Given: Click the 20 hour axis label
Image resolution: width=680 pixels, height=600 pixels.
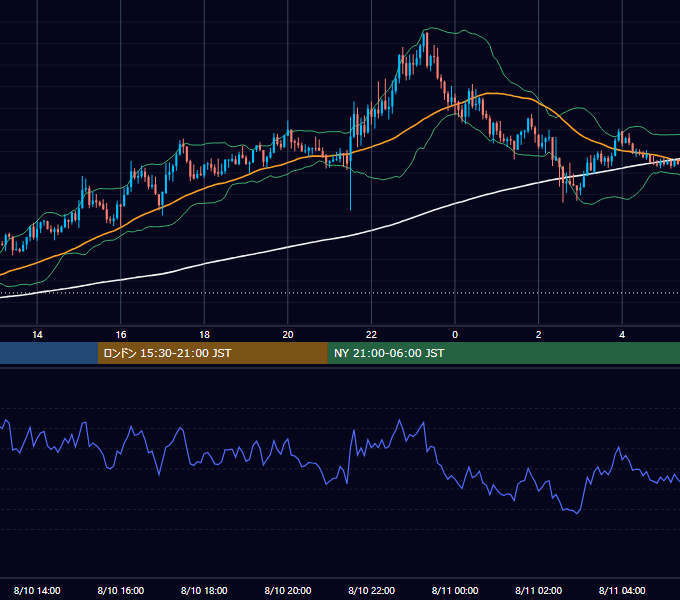Looking at the screenshot, I should (x=288, y=335).
